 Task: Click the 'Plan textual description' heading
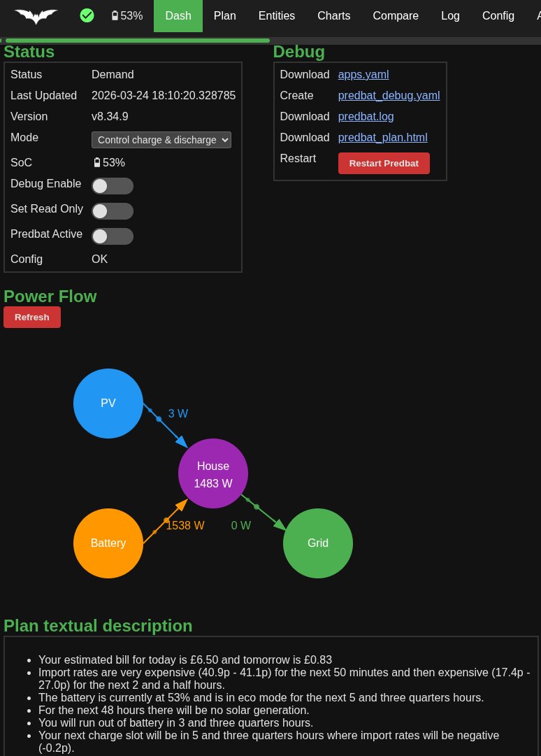[x=98, y=625]
